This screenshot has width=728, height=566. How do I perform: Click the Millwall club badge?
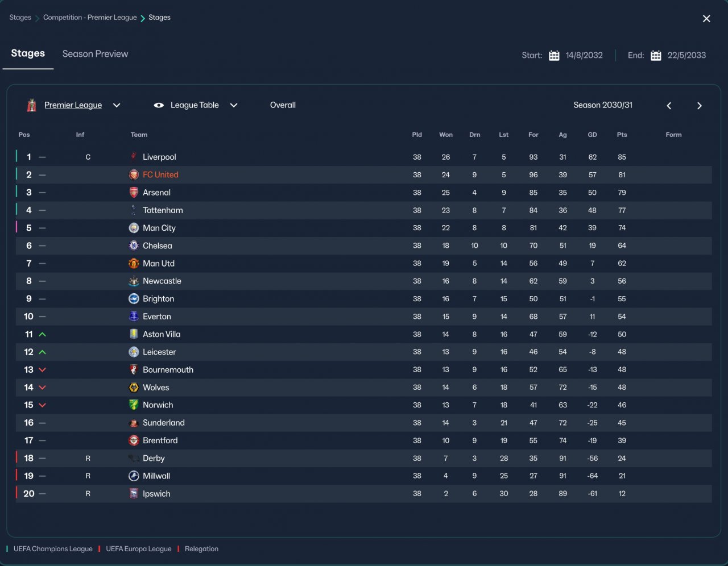pyautogui.click(x=134, y=476)
